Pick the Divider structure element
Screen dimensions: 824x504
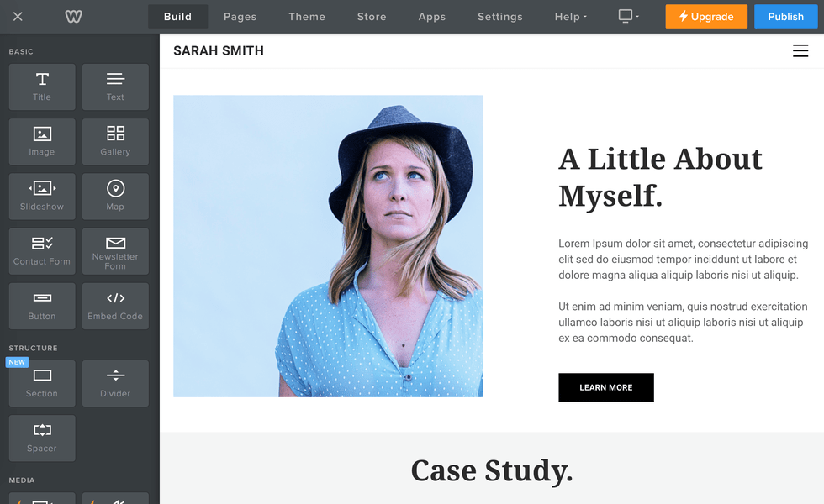(x=115, y=383)
